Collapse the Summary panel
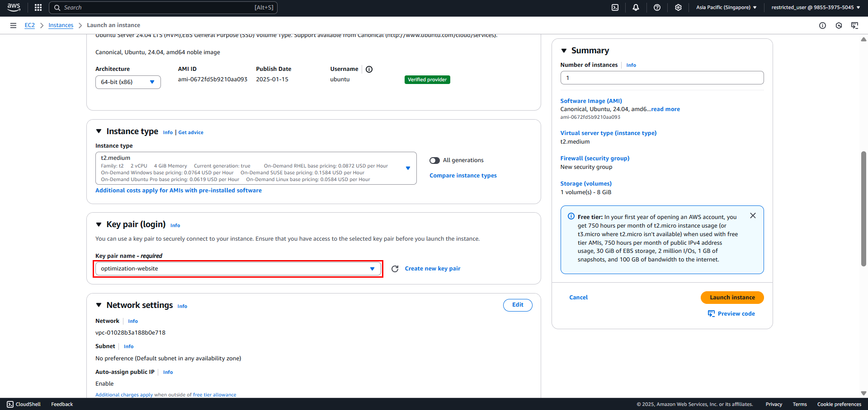Viewport: 868px width, 410px height. [564, 51]
